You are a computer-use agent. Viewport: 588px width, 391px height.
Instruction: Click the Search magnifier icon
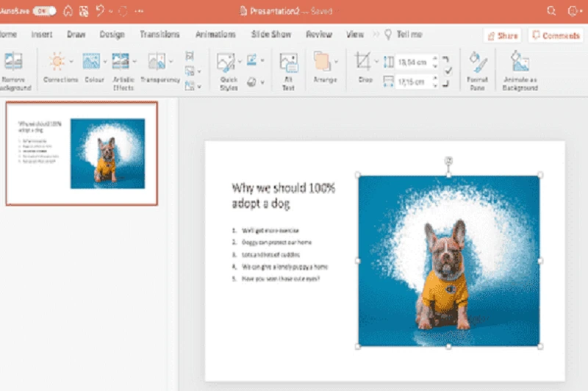pyautogui.click(x=551, y=11)
